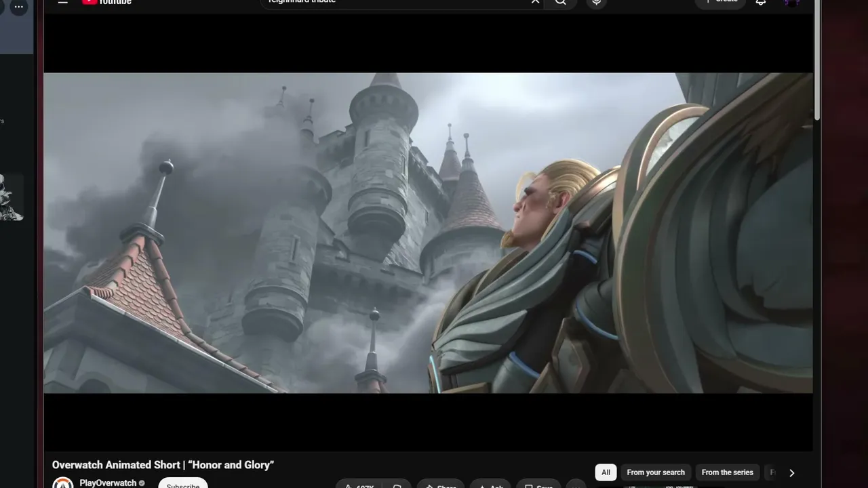Like the video with the thumbs-up button
Image resolution: width=868 pixels, height=488 pixels.
pyautogui.click(x=359, y=484)
